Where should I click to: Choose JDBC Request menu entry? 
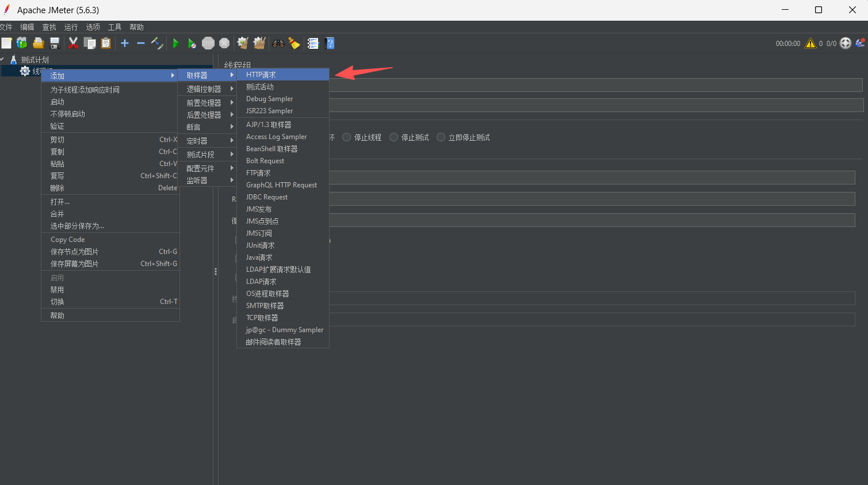pyautogui.click(x=283, y=197)
